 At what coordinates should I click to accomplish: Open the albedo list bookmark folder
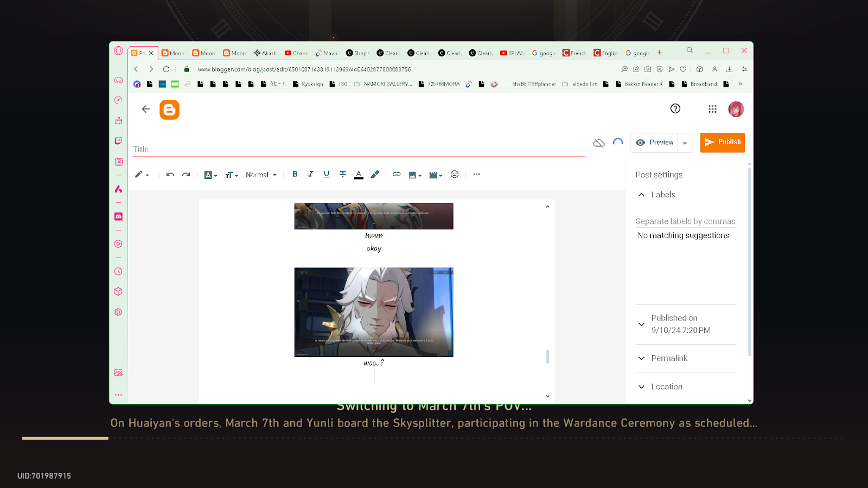pos(579,84)
